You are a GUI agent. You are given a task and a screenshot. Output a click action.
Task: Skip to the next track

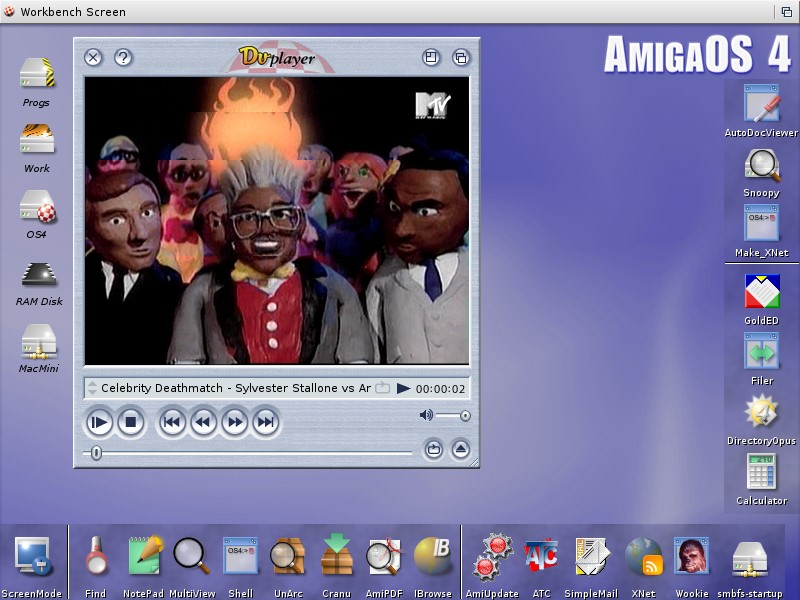coord(266,422)
